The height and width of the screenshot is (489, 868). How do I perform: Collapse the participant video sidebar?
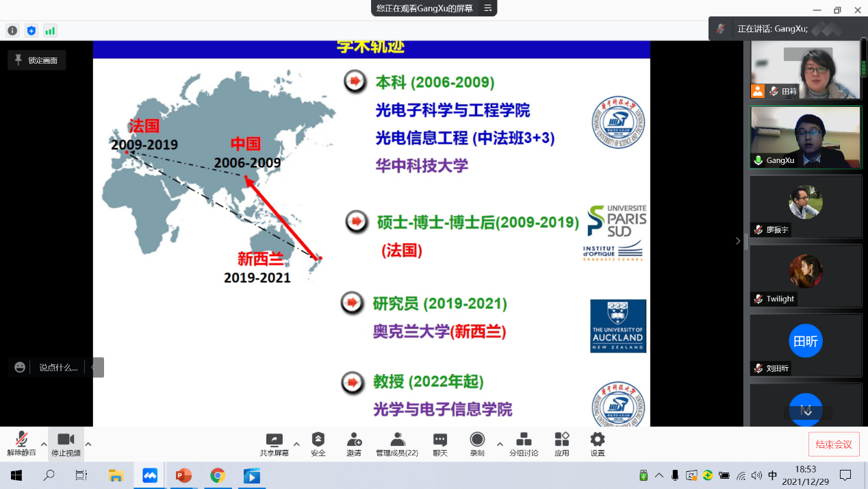click(737, 240)
